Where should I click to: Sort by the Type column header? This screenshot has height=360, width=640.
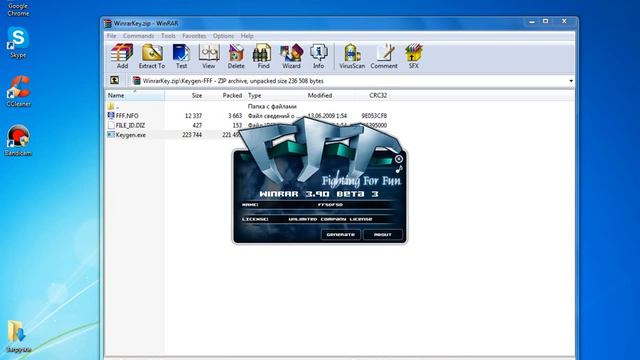tap(275, 96)
